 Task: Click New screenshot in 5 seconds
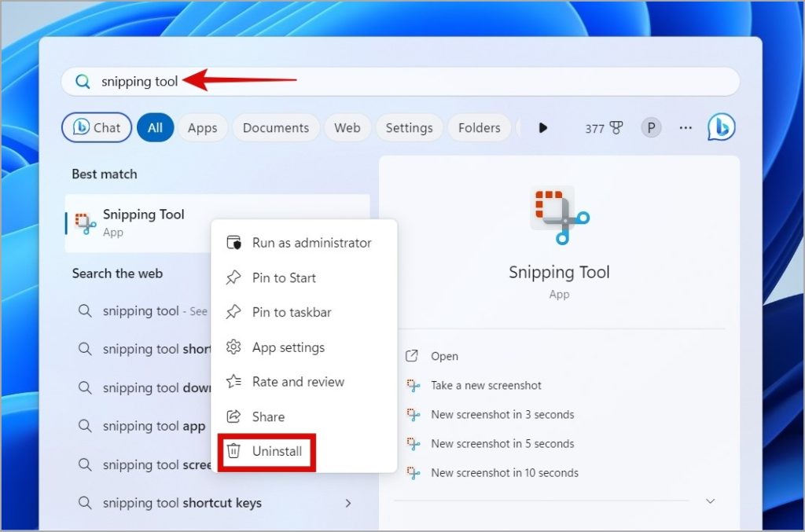pos(502,444)
